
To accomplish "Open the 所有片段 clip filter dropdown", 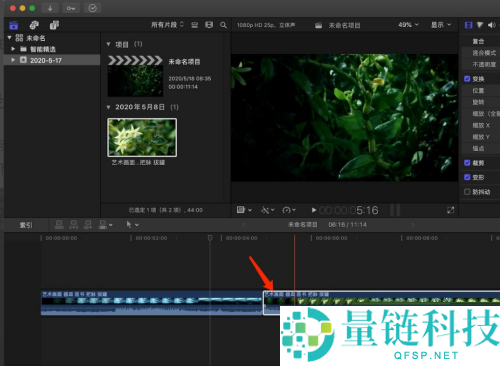I will click(167, 25).
